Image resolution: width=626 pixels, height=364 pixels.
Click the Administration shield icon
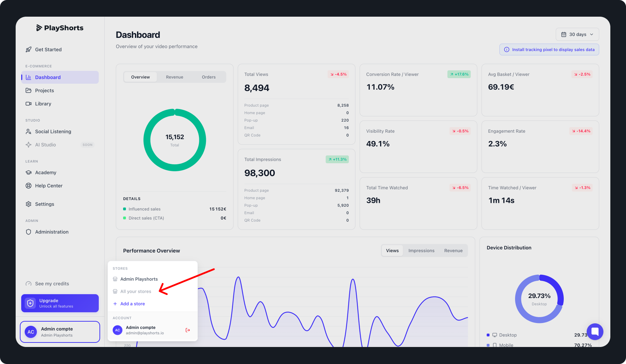(29, 232)
